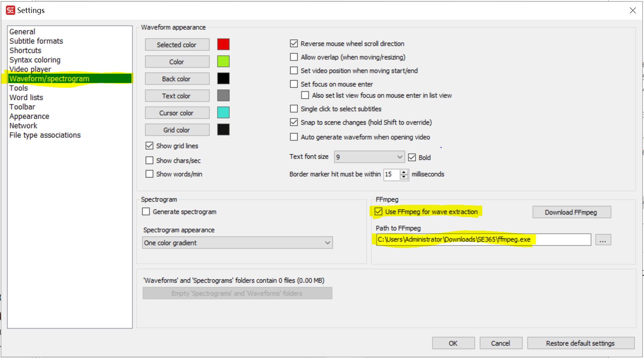Viewport: 644px width, 358px height.
Task: Click the red Selected color swatch
Action: [223, 44]
